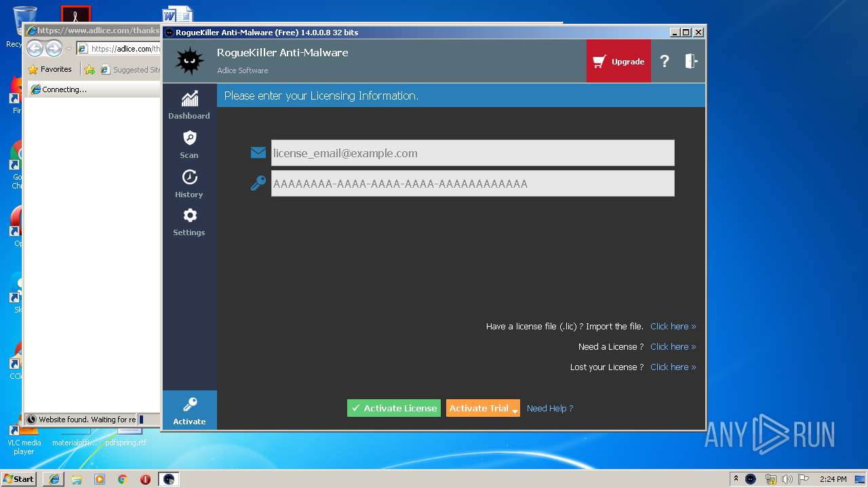This screenshot has width=868, height=488.
Task: Open the Scan section
Action: click(x=189, y=144)
